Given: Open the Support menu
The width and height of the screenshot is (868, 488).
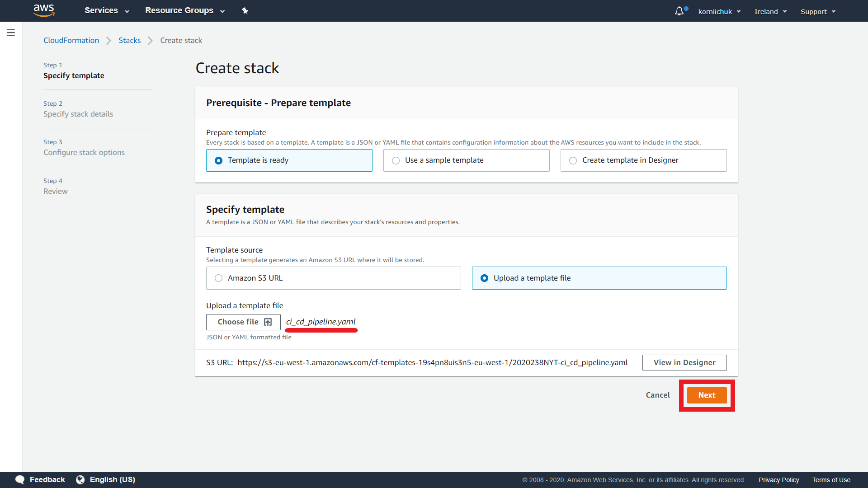Looking at the screenshot, I should (817, 12).
